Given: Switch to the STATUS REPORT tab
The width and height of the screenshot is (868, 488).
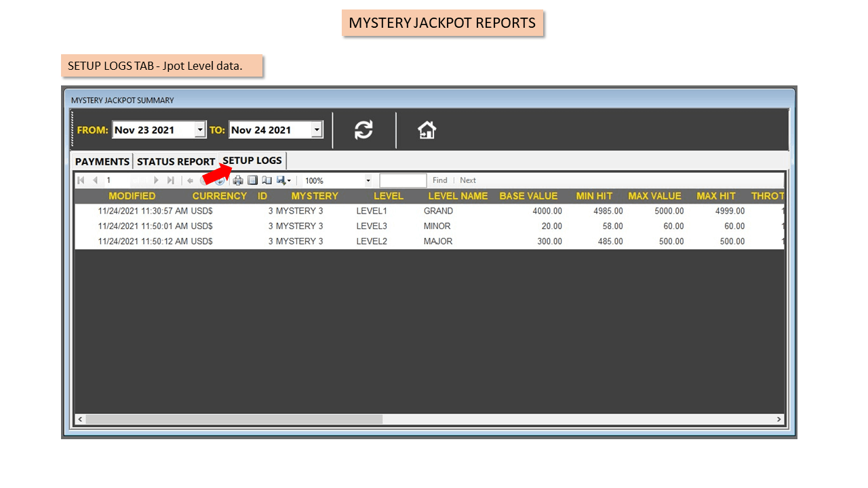Looking at the screenshot, I should tap(176, 162).
